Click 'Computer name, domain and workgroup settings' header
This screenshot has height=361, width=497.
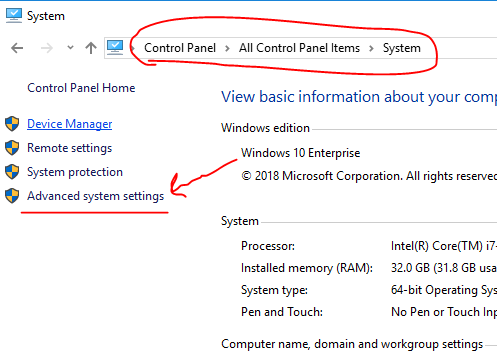pyautogui.click(x=352, y=344)
